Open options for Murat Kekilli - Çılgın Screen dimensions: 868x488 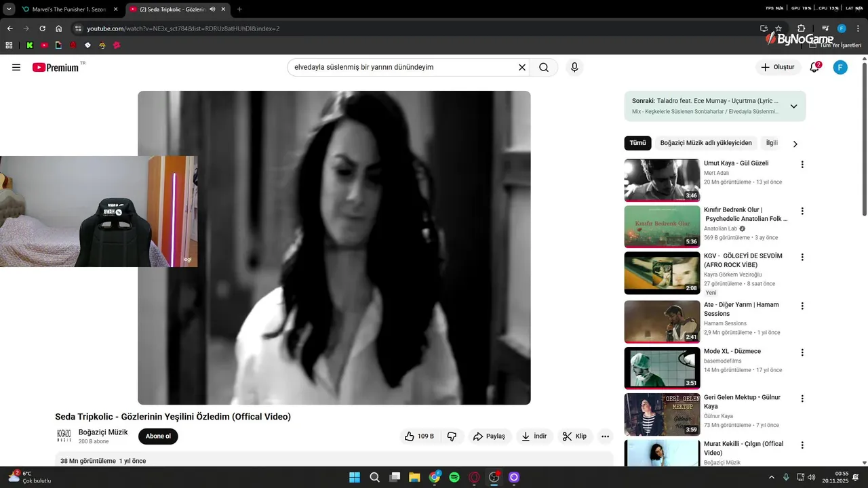pos(802,445)
